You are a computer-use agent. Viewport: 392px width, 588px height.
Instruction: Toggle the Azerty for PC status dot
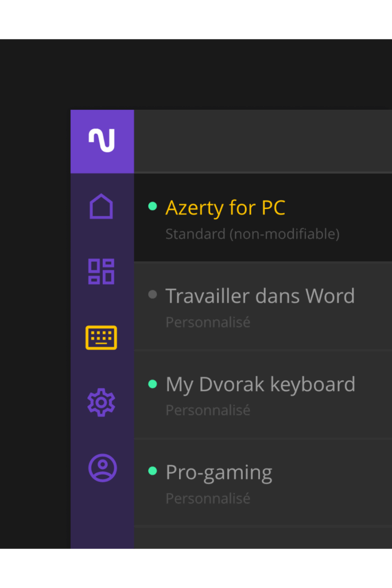[x=153, y=206]
